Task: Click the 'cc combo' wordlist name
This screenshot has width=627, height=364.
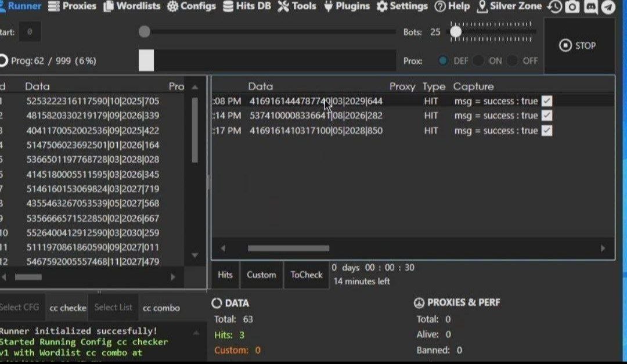Action: click(161, 308)
